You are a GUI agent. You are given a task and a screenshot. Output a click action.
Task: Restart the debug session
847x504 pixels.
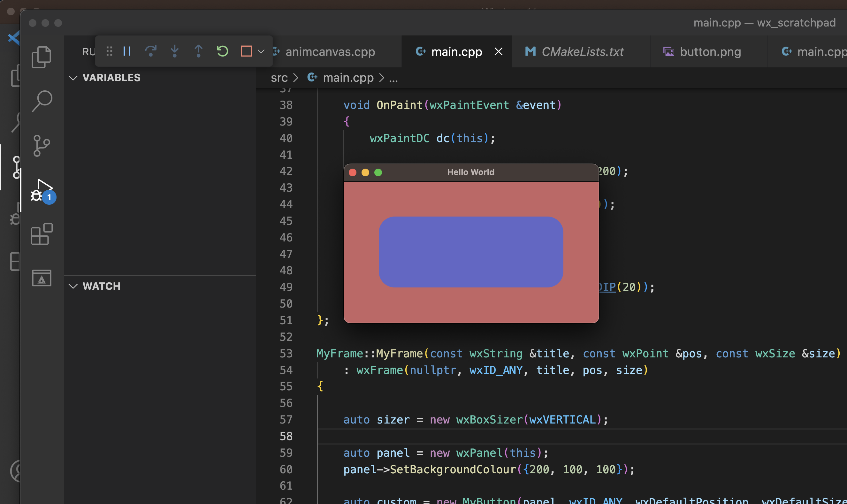coord(222,51)
